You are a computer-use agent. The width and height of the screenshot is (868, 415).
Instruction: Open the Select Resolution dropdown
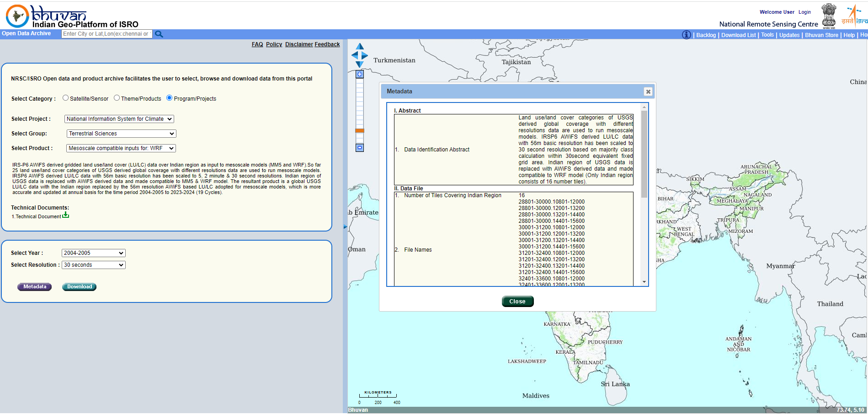point(94,265)
